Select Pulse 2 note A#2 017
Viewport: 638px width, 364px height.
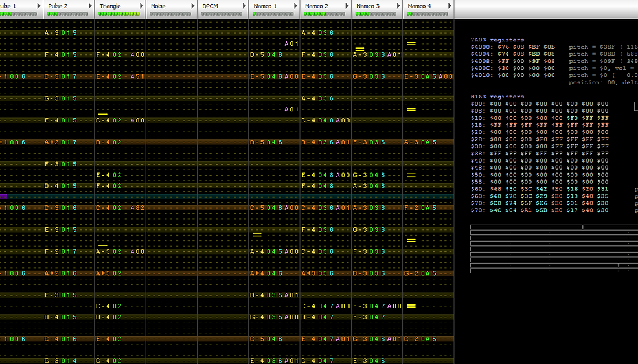[61, 142]
